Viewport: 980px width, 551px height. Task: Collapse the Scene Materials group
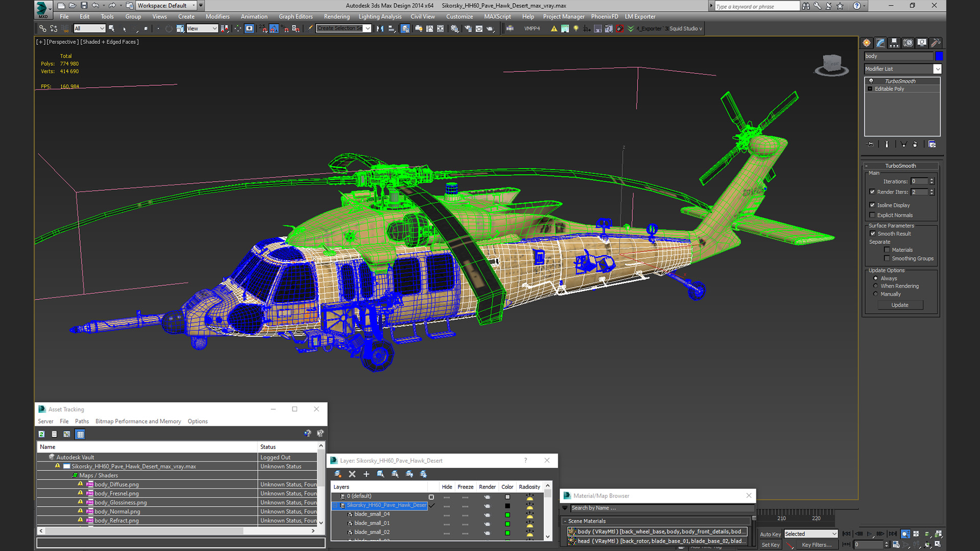click(x=657, y=521)
